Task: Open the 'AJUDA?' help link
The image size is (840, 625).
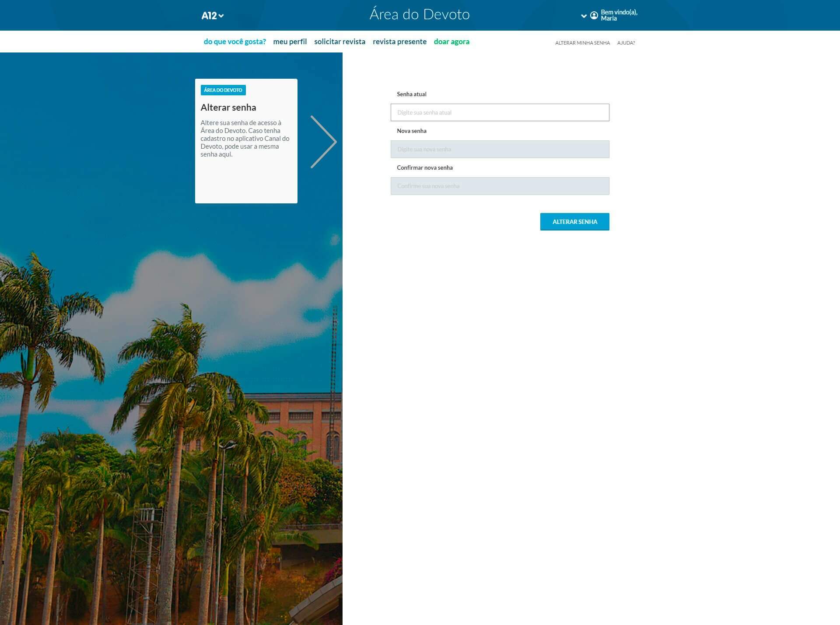Action: click(626, 43)
